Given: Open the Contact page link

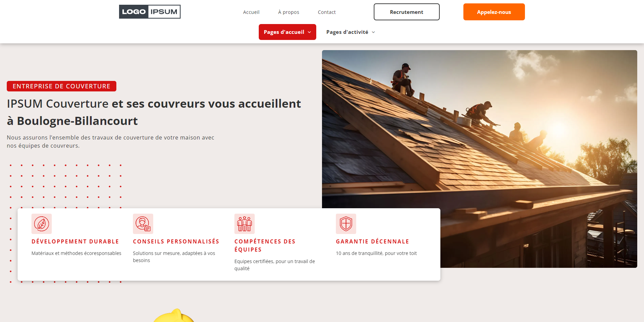Looking at the screenshot, I should pos(327,12).
